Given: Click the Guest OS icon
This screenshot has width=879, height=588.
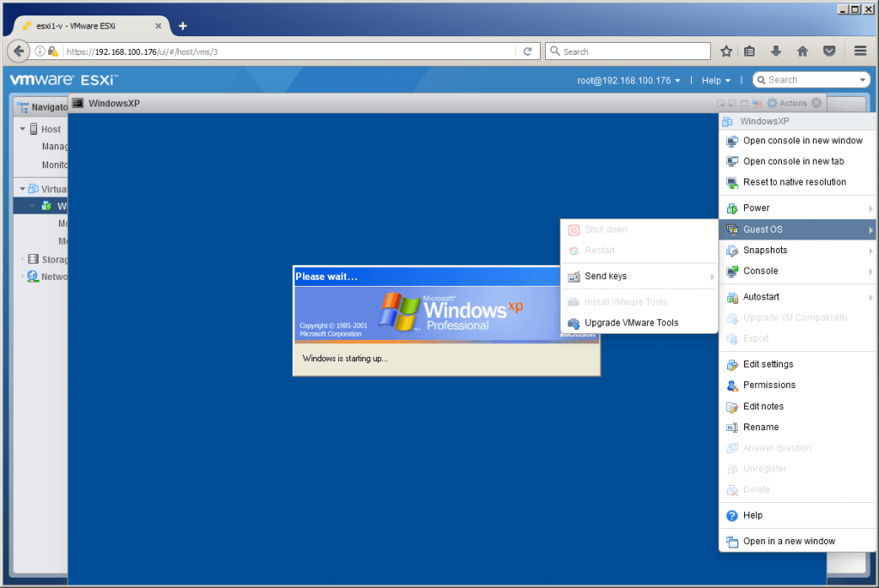Looking at the screenshot, I should (x=732, y=230).
